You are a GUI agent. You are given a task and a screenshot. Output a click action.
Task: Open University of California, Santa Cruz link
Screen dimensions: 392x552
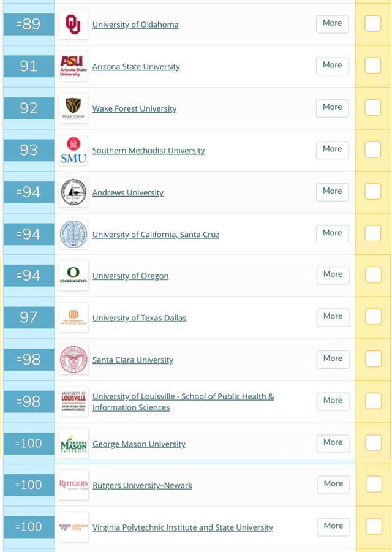point(156,235)
